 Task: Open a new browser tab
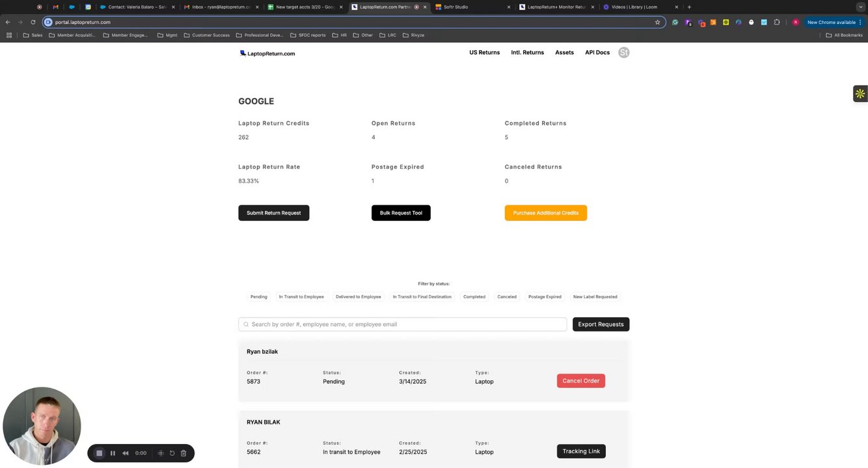click(x=689, y=7)
